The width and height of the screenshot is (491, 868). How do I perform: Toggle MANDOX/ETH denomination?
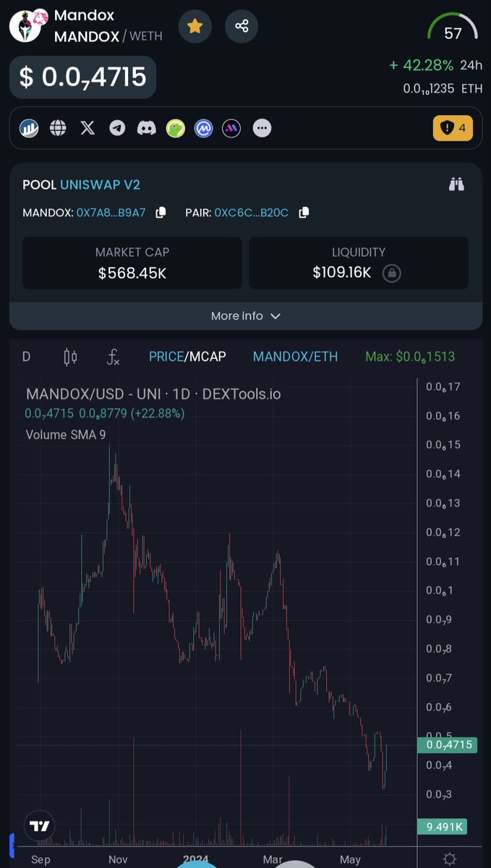(295, 357)
